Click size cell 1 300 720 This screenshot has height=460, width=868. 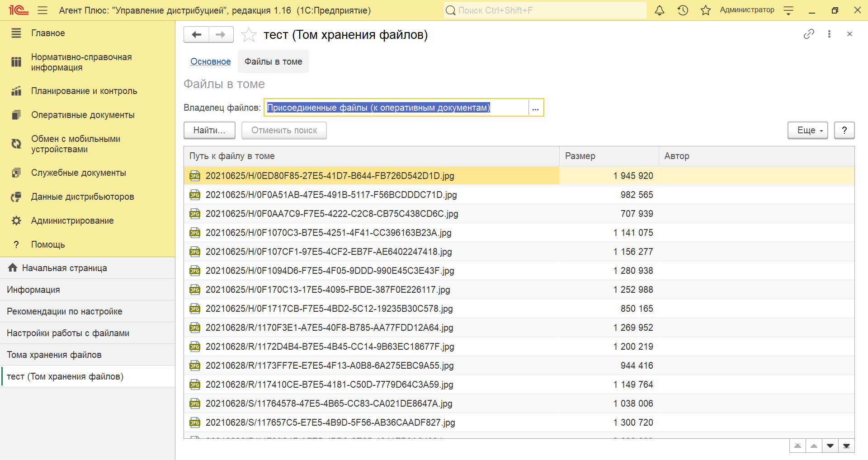click(x=609, y=422)
